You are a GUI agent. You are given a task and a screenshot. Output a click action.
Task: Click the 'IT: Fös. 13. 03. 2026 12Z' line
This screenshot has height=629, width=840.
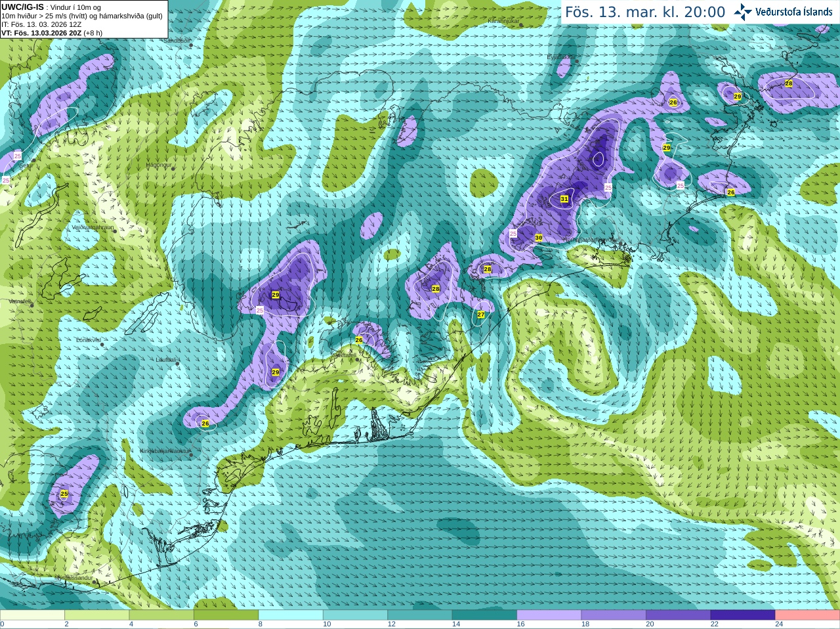(41, 24)
